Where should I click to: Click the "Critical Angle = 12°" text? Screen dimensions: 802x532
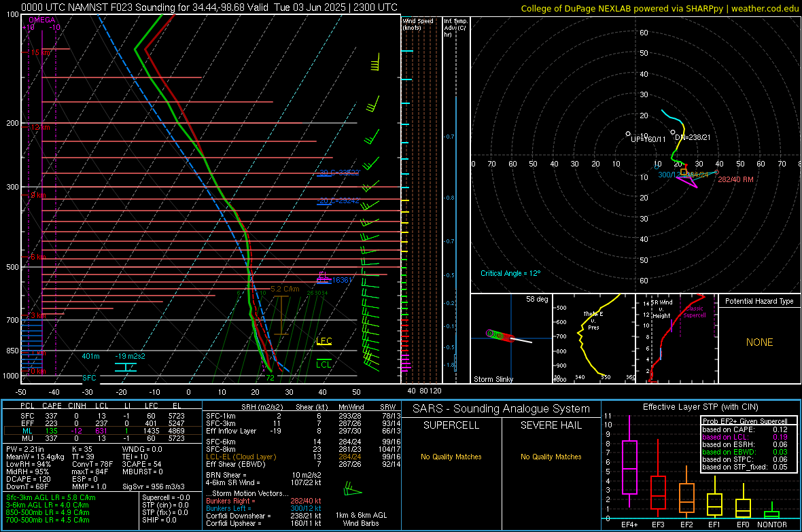[x=510, y=273]
